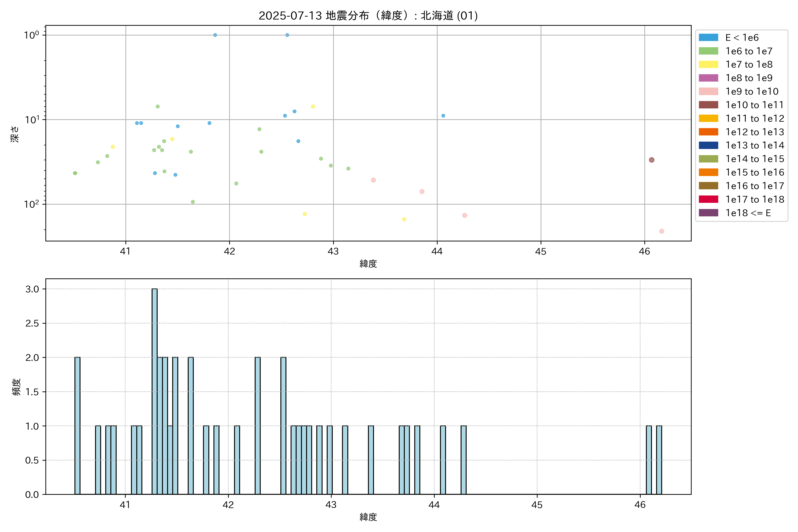Click the blue E < 1e6 legend swatch
This screenshot has width=798, height=532.
pyautogui.click(x=708, y=38)
